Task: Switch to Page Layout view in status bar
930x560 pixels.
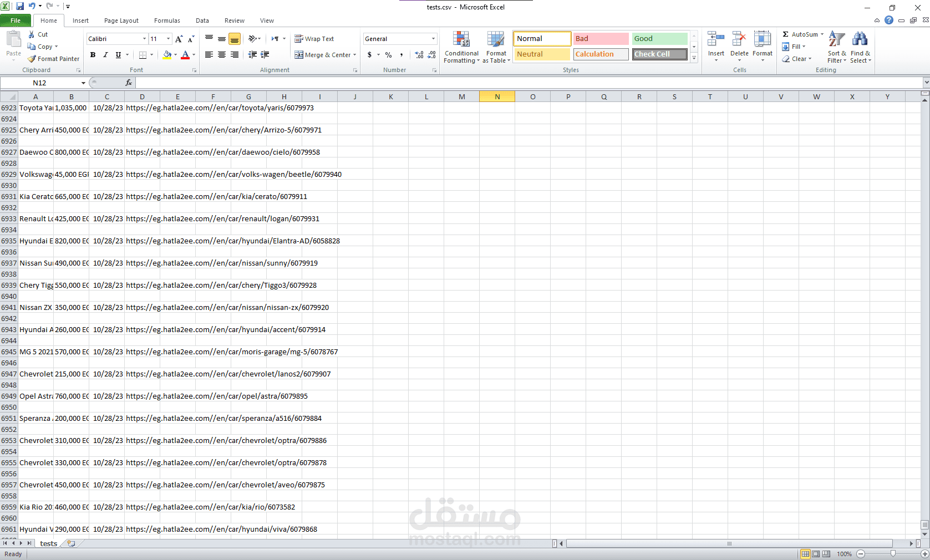Action: coord(816,554)
